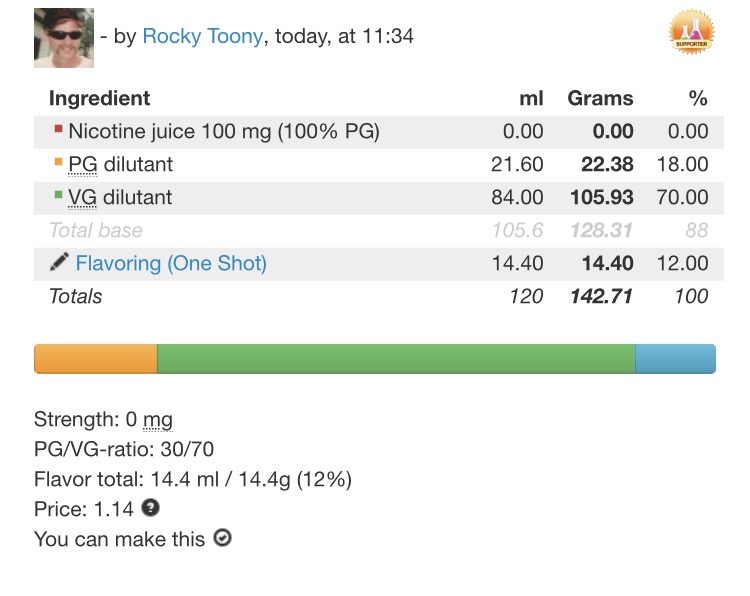Click the orange PG dilutant marker
The height and width of the screenshot is (596, 750).
[58, 162]
